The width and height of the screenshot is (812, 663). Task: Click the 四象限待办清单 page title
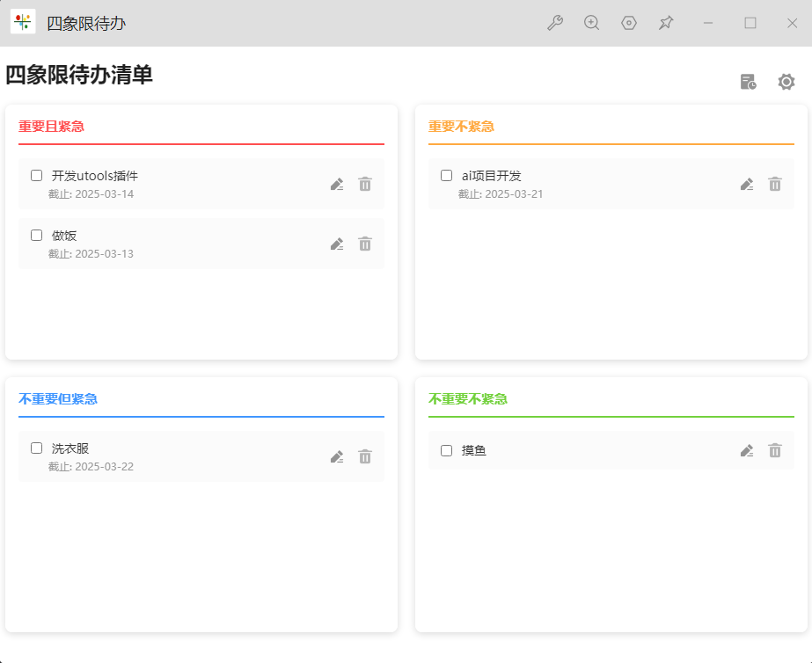point(79,75)
